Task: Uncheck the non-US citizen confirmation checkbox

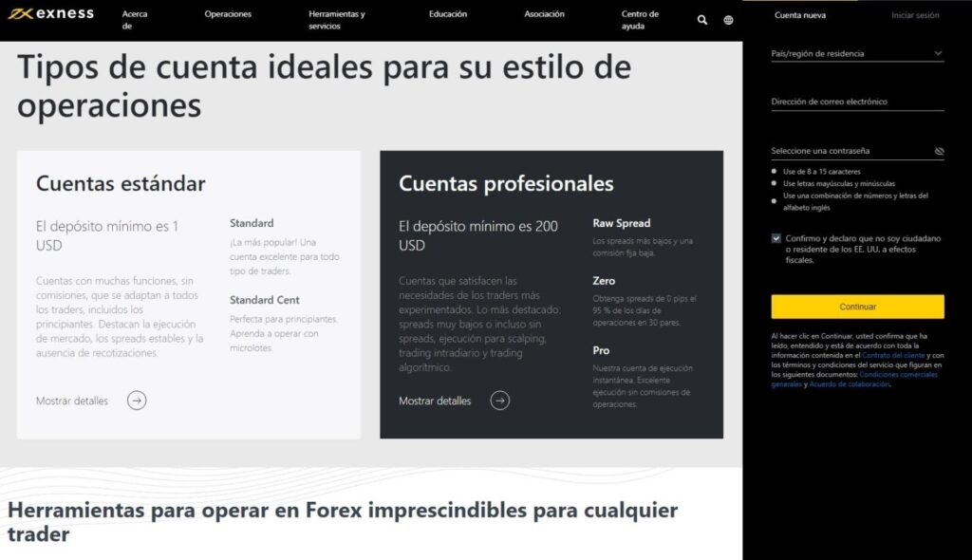Action: click(x=776, y=239)
